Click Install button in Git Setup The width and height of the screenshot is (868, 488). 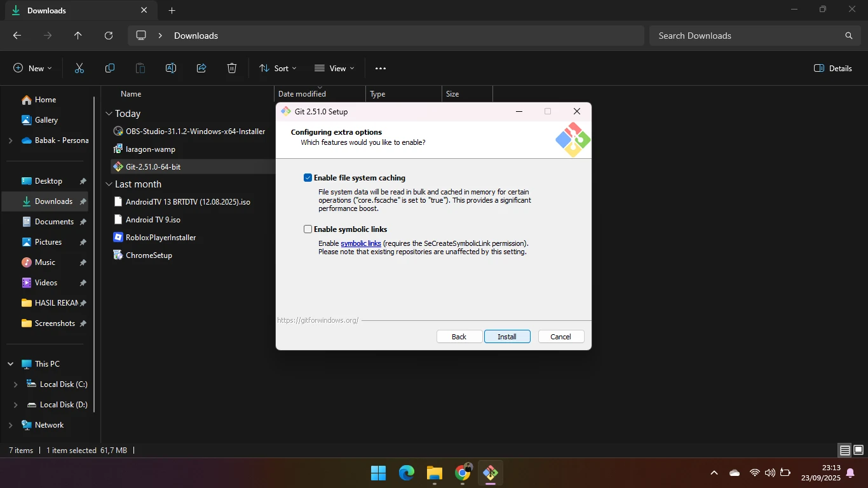pos(507,337)
